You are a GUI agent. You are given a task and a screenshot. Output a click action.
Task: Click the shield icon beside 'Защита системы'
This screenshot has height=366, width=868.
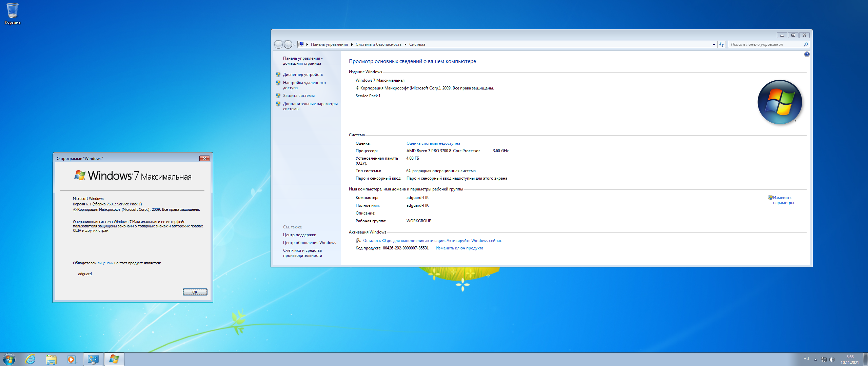click(278, 96)
